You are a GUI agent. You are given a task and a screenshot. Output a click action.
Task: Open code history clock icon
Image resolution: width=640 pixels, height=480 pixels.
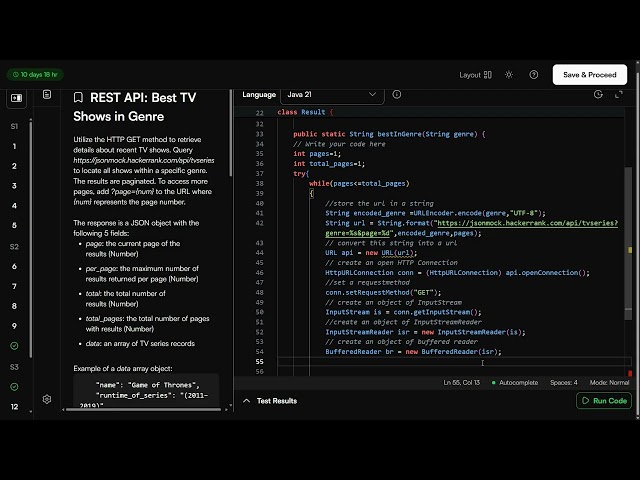coord(598,95)
